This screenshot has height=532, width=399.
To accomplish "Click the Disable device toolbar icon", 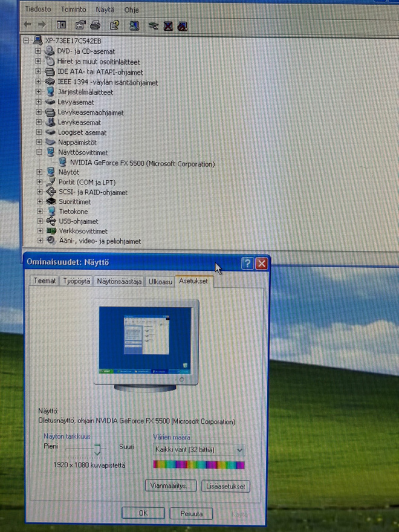I will click(x=183, y=26).
